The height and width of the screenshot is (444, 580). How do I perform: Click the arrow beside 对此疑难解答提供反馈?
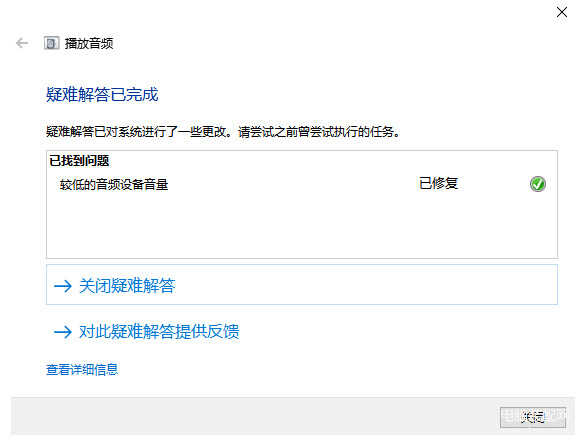63,332
